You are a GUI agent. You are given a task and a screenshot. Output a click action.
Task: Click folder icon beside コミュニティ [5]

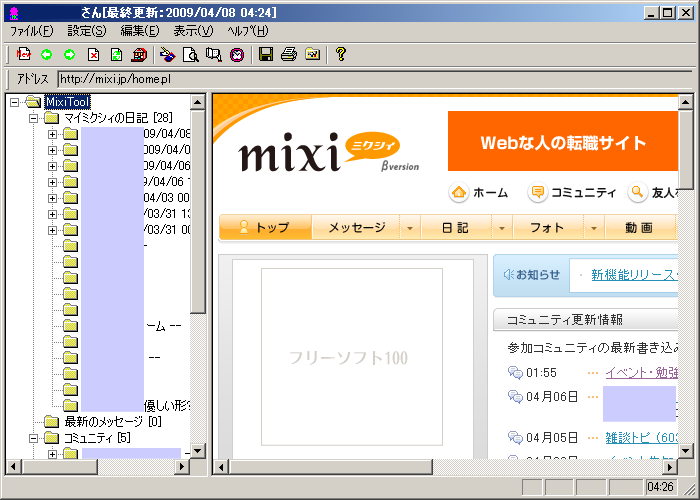[52, 438]
